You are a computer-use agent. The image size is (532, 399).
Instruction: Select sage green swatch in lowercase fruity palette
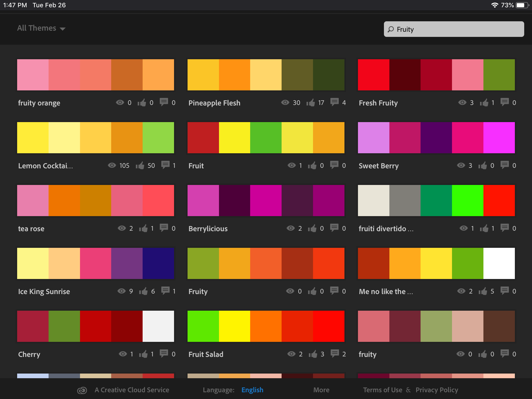pos(436,326)
